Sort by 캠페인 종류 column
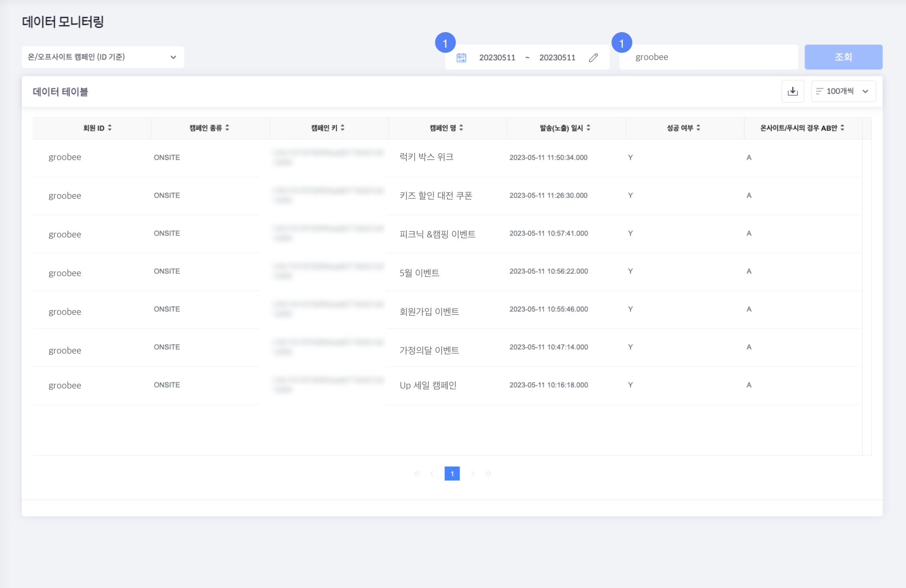Screen dimensions: 906x588 227,128
